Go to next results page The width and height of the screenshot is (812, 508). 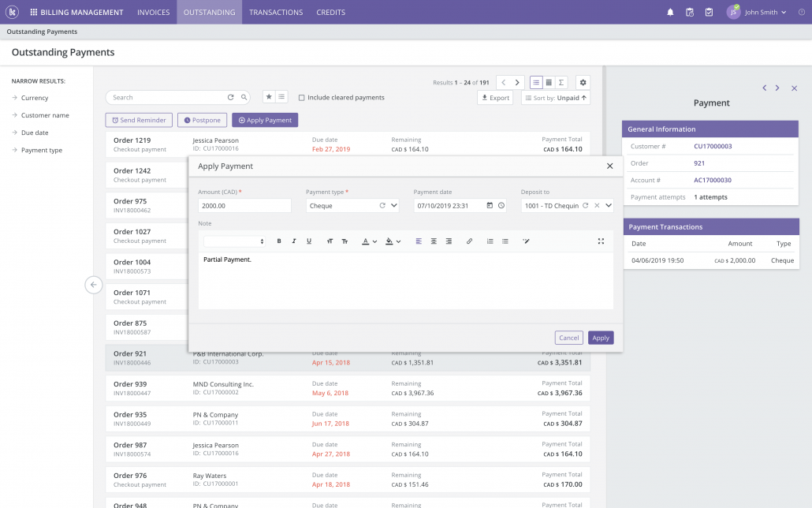point(517,82)
